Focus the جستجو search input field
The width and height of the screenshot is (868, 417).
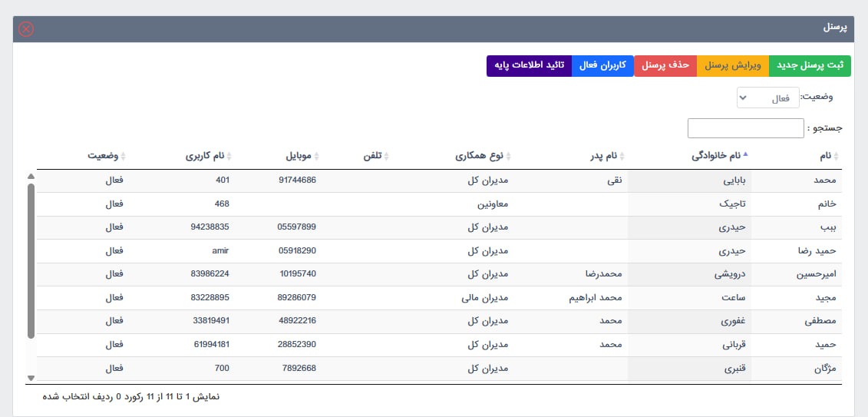pyautogui.click(x=745, y=127)
